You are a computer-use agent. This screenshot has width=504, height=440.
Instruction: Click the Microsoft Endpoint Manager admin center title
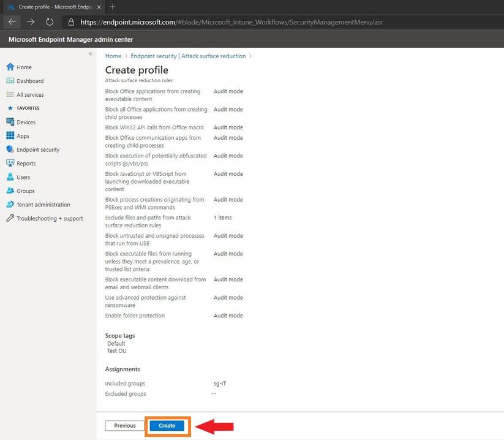pos(70,39)
